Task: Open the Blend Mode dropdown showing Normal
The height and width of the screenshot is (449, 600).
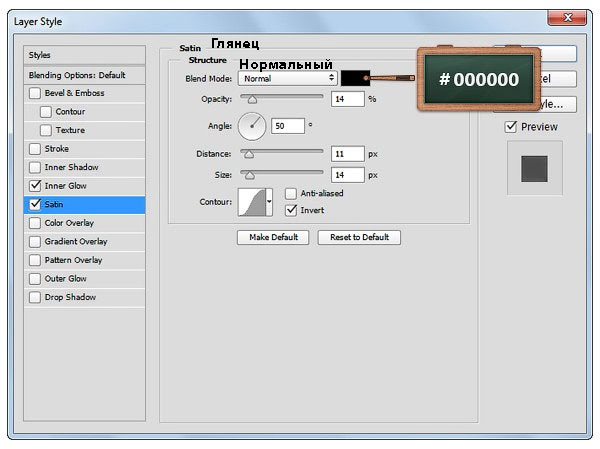Action: (288, 78)
